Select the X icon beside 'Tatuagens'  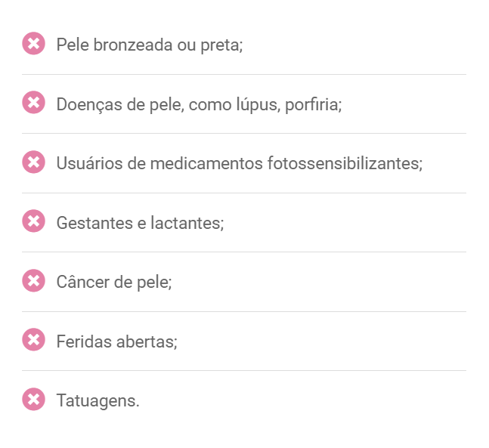tap(33, 399)
